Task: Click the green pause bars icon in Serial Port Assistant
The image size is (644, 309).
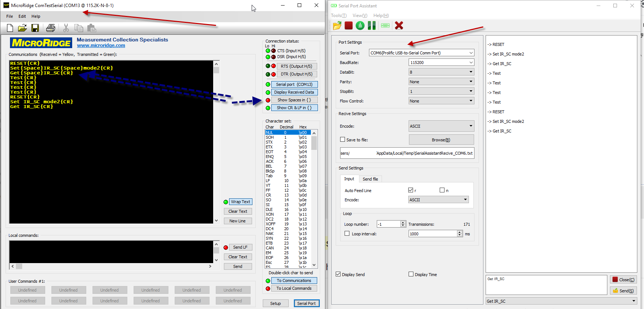Action: (x=372, y=26)
